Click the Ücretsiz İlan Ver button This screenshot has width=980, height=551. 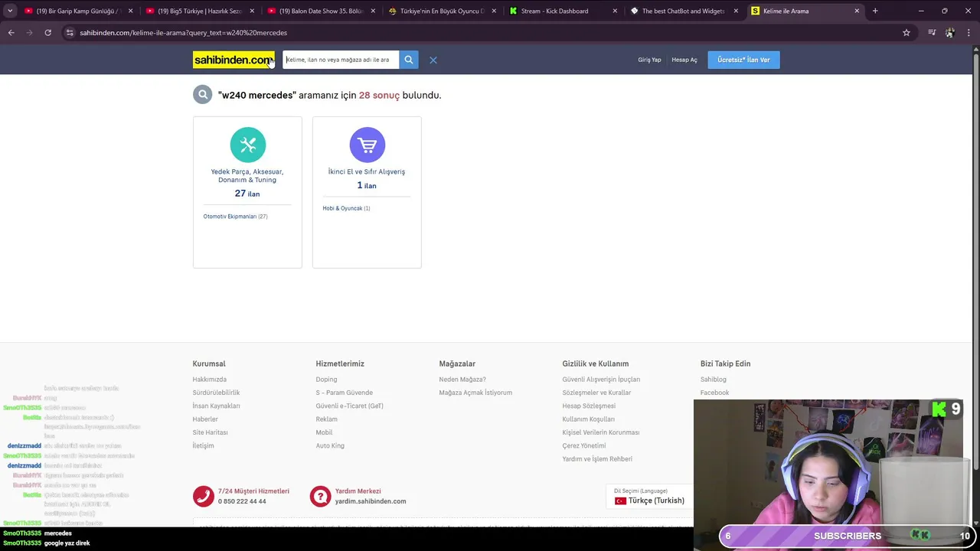[743, 60]
